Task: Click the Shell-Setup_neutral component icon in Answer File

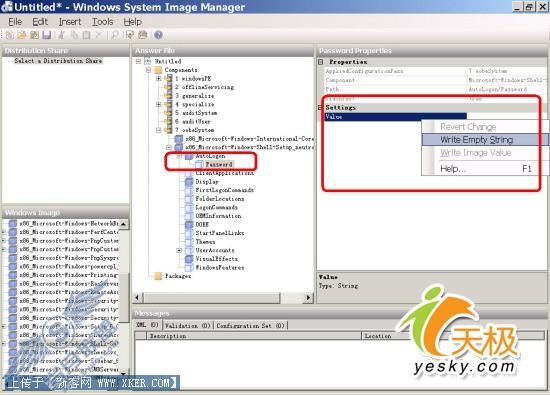Action: click(x=179, y=147)
